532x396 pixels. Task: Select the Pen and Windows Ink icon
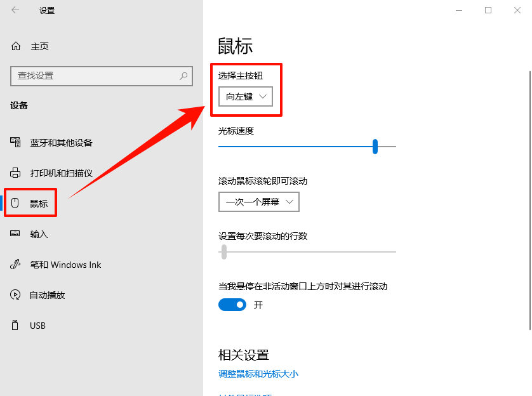[15, 264]
